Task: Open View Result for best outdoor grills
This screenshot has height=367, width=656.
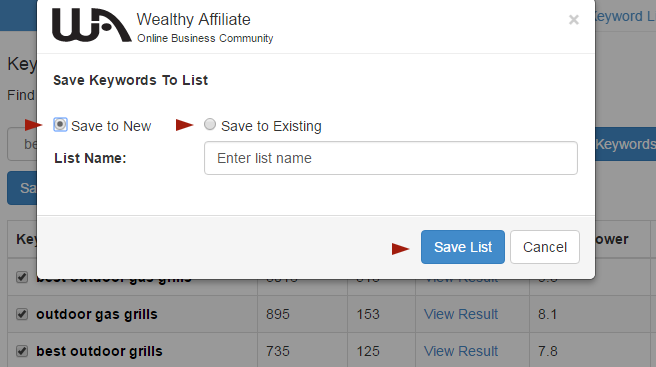Action: pos(461,351)
